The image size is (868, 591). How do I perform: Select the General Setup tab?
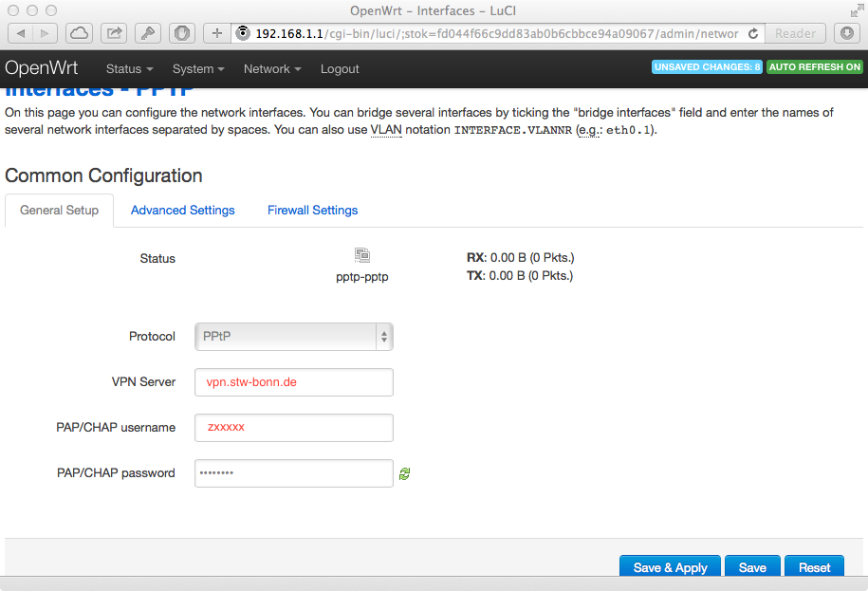59,211
